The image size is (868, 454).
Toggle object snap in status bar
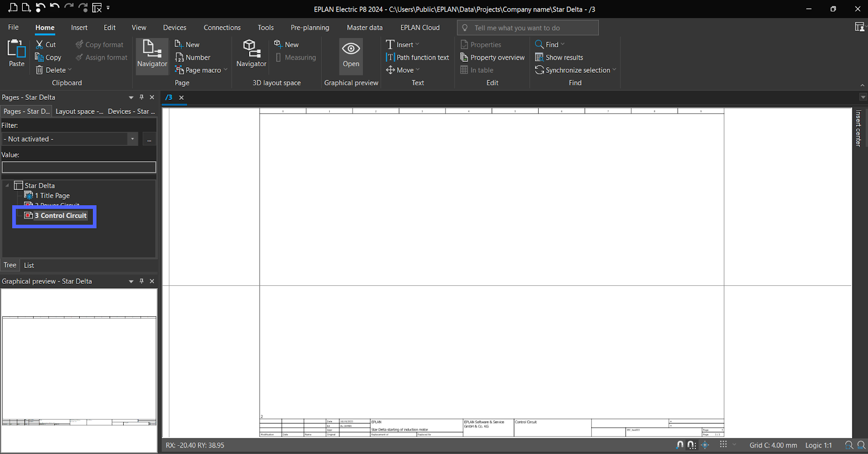pos(680,445)
